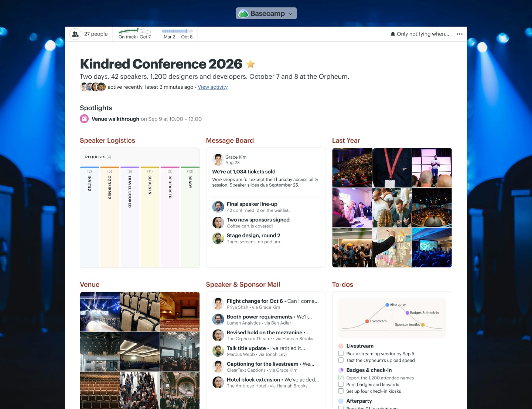Click the Afterparty dot on the hill chart
This screenshot has height=409, width=532.
click(387, 305)
